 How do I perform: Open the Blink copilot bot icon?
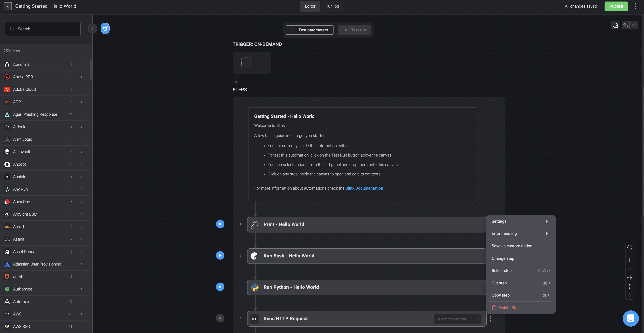[105, 29]
